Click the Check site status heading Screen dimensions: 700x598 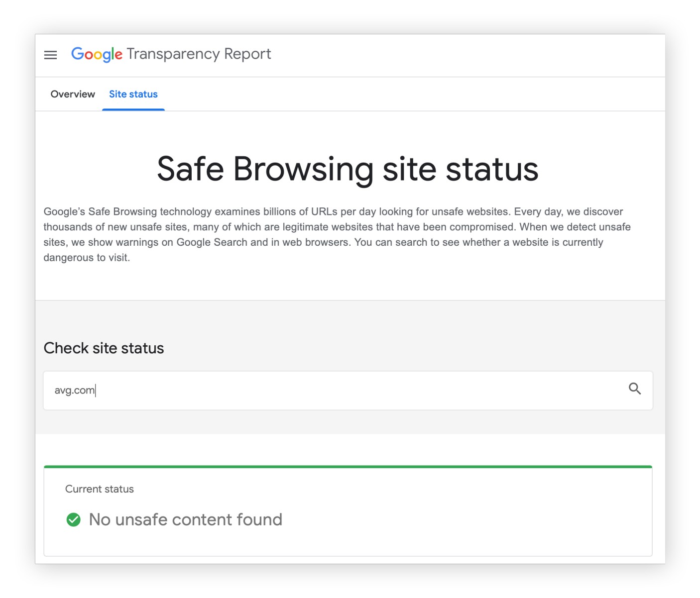click(x=104, y=348)
